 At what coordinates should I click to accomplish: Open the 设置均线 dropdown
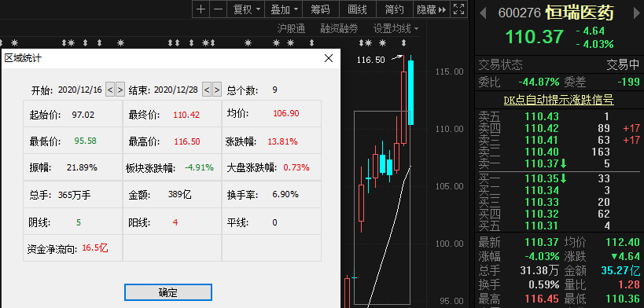396,29
